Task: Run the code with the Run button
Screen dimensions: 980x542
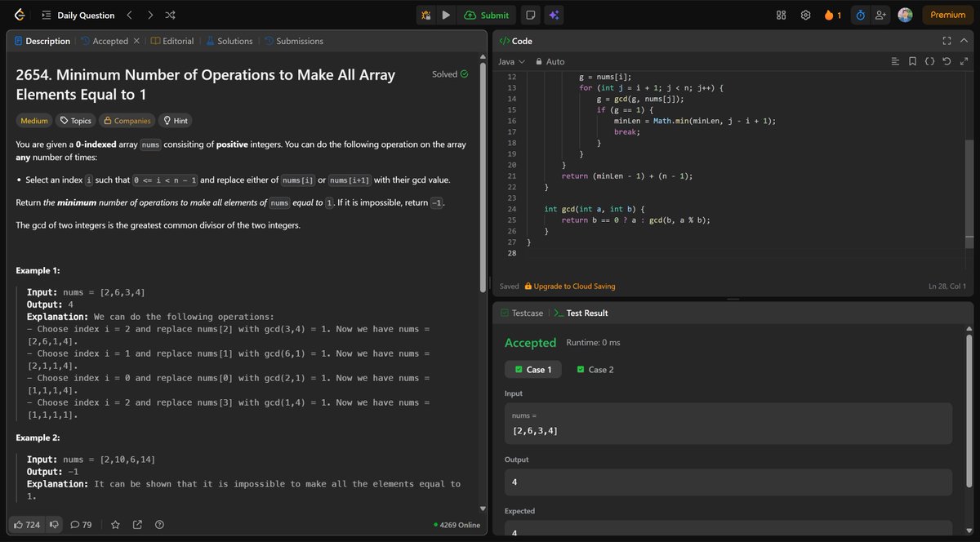Action: tap(446, 14)
